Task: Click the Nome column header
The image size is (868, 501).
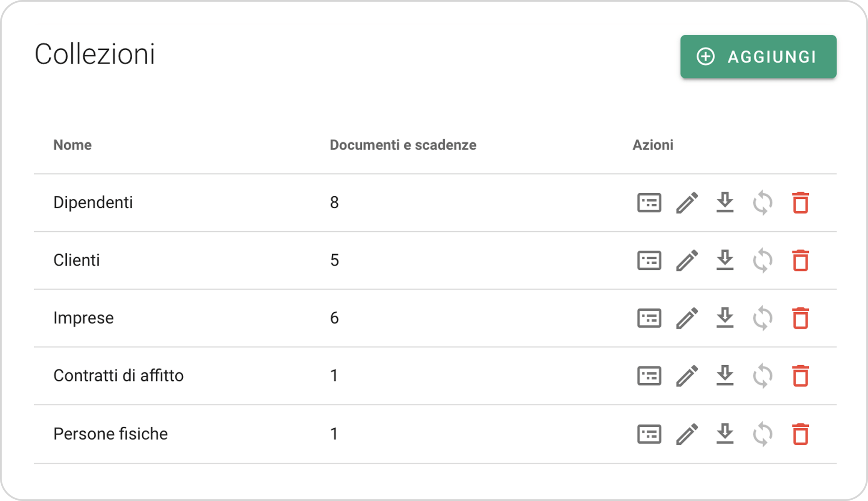Action: 72,145
